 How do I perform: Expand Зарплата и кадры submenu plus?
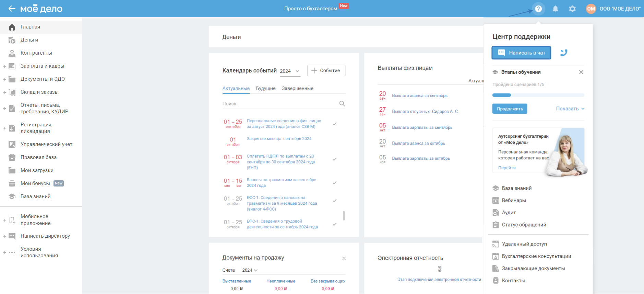tap(5, 66)
